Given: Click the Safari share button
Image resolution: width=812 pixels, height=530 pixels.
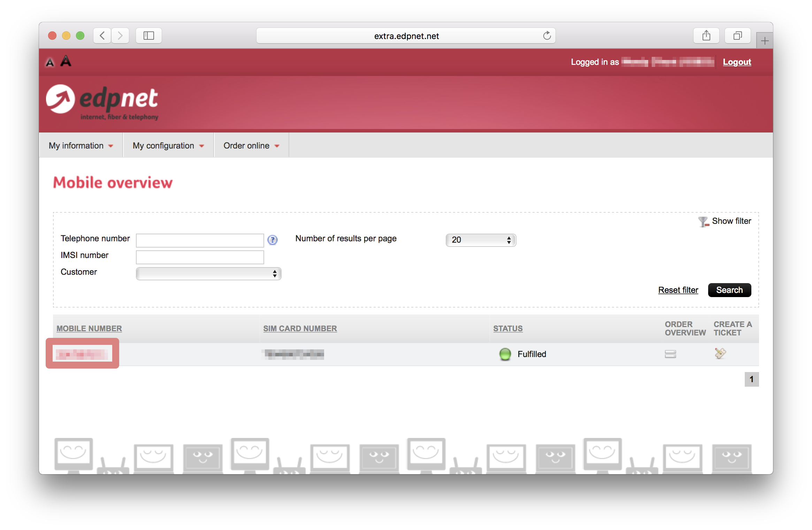Looking at the screenshot, I should coord(706,36).
